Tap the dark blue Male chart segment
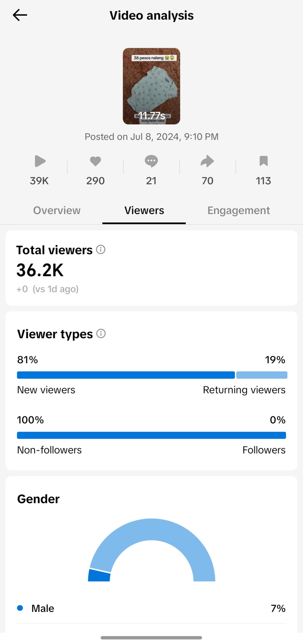The width and height of the screenshot is (303, 644). (x=99, y=576)
